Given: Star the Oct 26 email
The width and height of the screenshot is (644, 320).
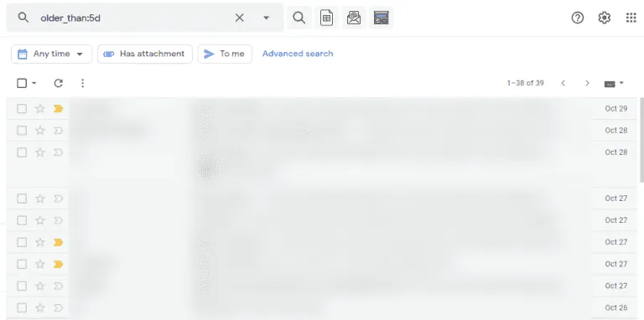Looking at the screenshot, I should tap(40, 307).
